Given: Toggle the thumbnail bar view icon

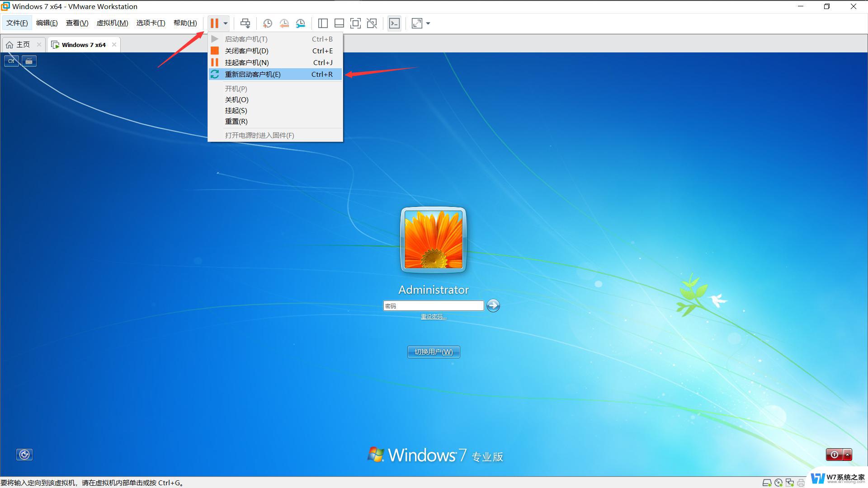Looking at the screenshot, I should point(339,23).
